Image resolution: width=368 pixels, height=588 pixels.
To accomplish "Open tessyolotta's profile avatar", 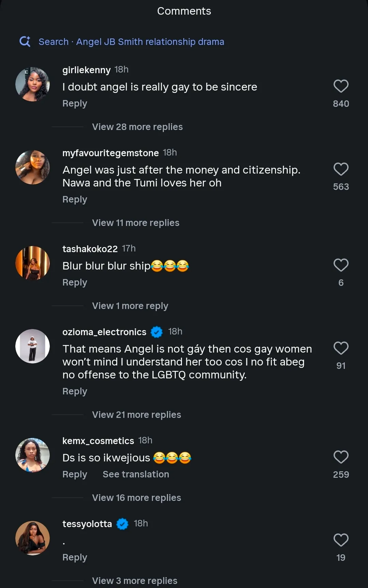I will pos(33,538).
